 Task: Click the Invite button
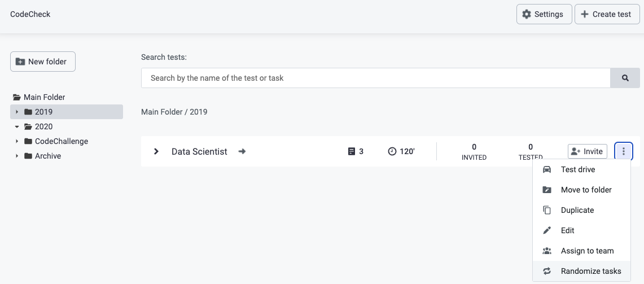[588, 151]
